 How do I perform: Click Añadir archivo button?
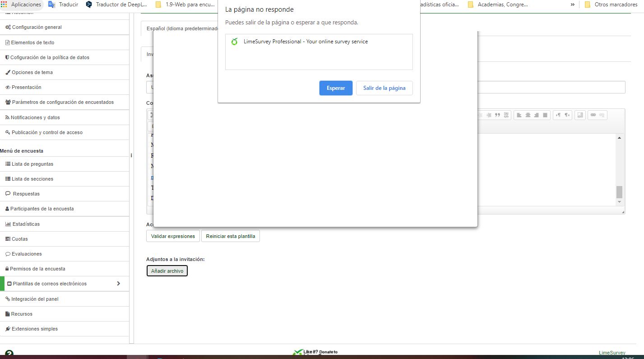pos(167,271)
